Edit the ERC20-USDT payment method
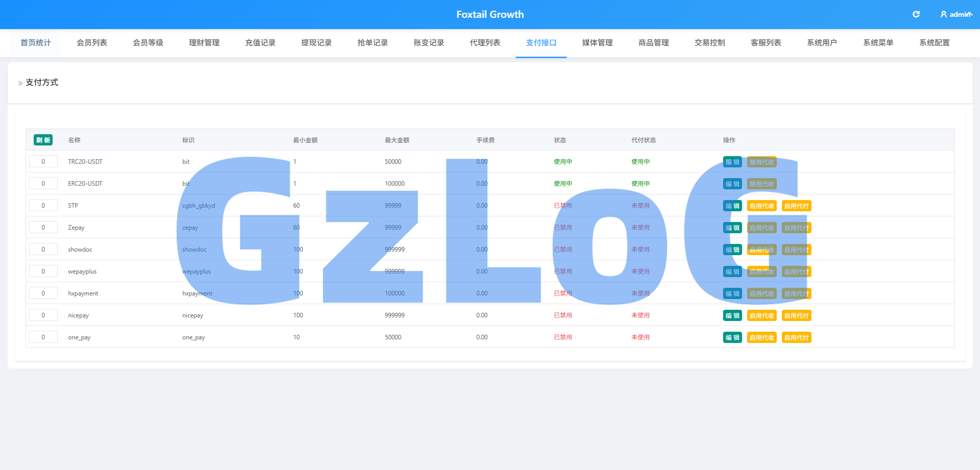This screenshot has width=980, height=470. (732, 184)
